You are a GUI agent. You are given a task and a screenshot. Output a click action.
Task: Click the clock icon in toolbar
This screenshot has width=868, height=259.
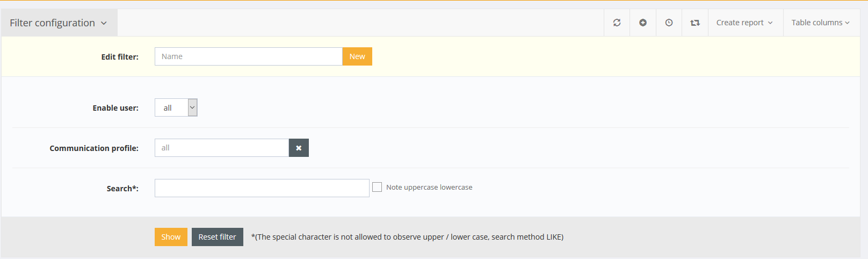669,23
